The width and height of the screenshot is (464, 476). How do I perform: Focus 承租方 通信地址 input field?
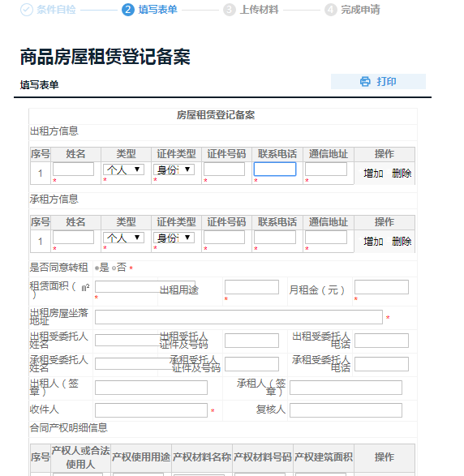(x=326, y=237)
